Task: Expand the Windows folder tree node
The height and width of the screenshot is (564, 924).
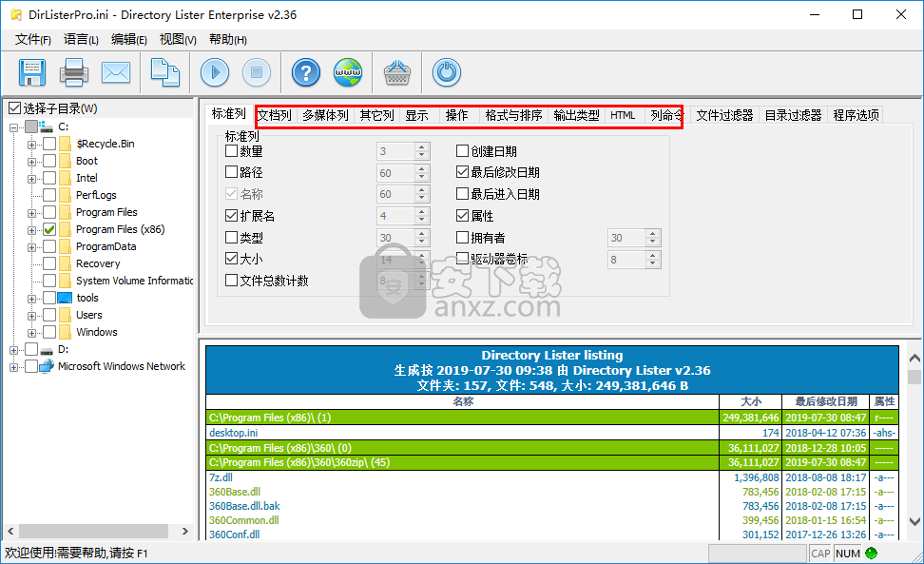Action: point(32,332)
